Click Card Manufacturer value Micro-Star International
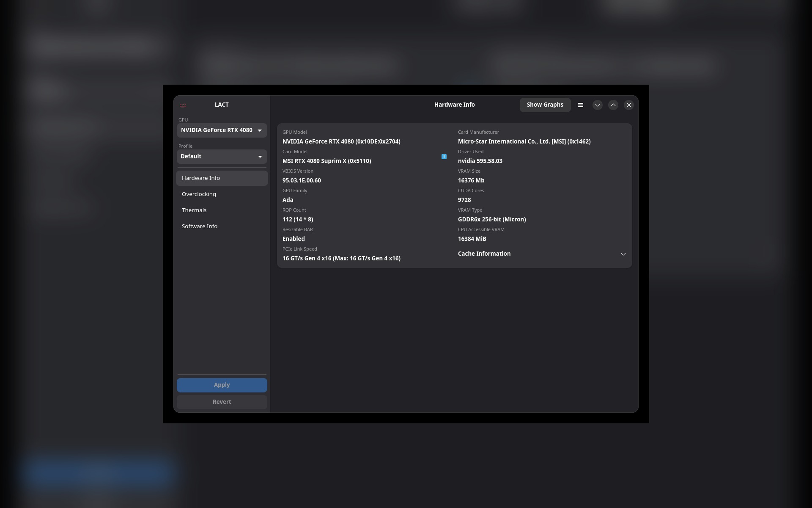Screen dimensions: 812x508 (524, 141)
